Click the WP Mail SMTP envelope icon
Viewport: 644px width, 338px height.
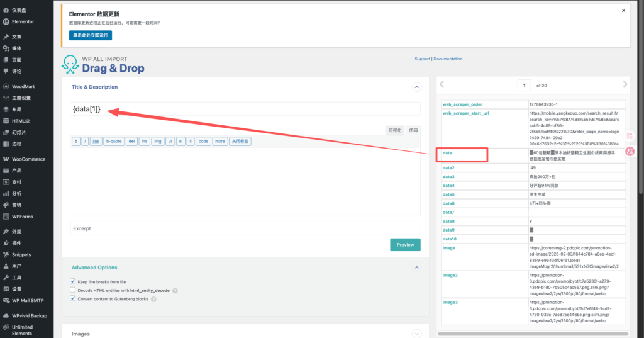pos(6,301)
